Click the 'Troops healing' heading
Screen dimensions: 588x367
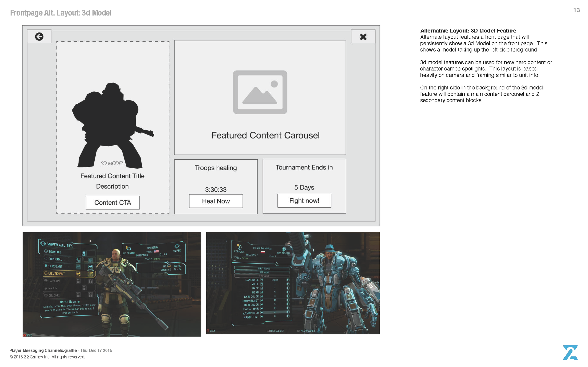tap(216, 168)
